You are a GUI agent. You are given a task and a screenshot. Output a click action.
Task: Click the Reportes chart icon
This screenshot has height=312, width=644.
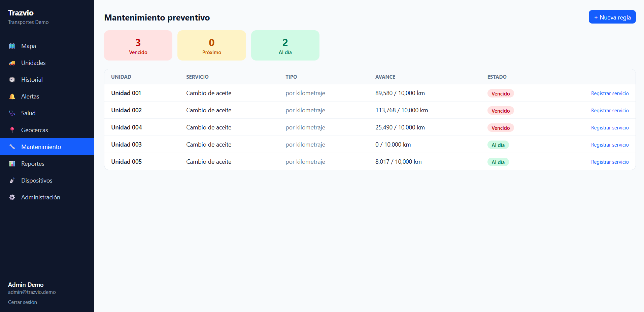tap(12, 164)
